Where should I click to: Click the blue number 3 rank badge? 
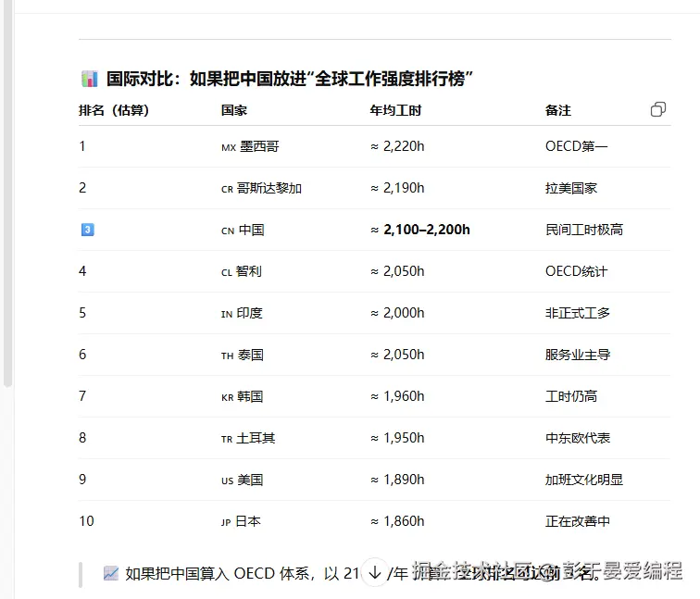click(x=88, y=230)
